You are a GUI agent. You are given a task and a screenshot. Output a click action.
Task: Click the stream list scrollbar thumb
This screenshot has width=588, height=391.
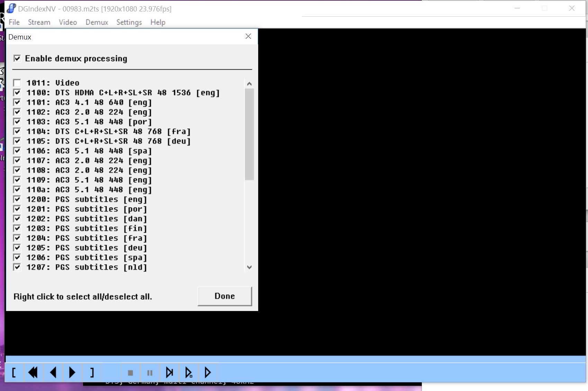tap(249, 134)
